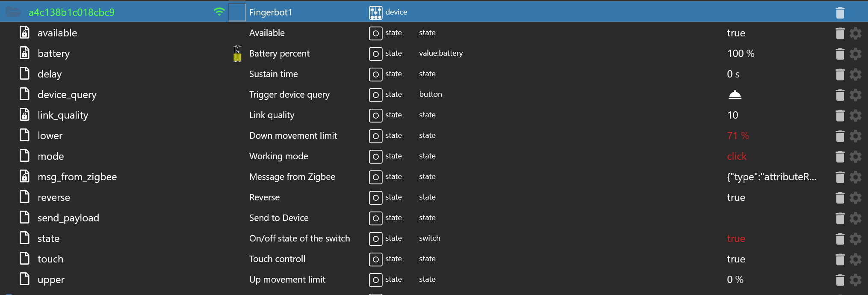This screenshot has width=868, height=295.
Task: Toggle the reverse true value
Action: point(736,197)
